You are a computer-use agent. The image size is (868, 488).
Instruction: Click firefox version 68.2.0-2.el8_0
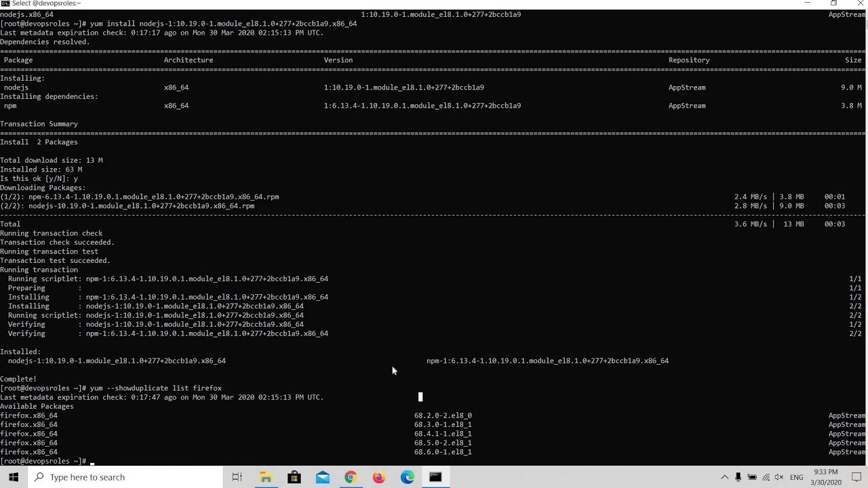click(x=443, y=416)
